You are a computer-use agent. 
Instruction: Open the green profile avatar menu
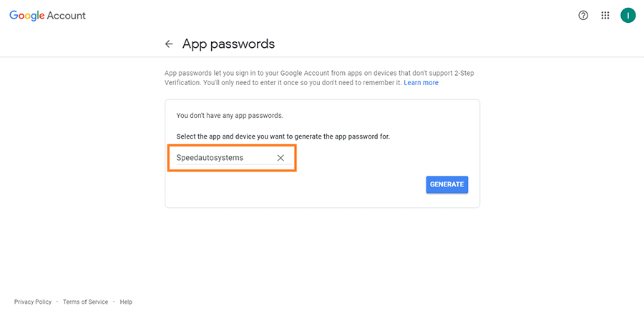(x=628, y=16)
